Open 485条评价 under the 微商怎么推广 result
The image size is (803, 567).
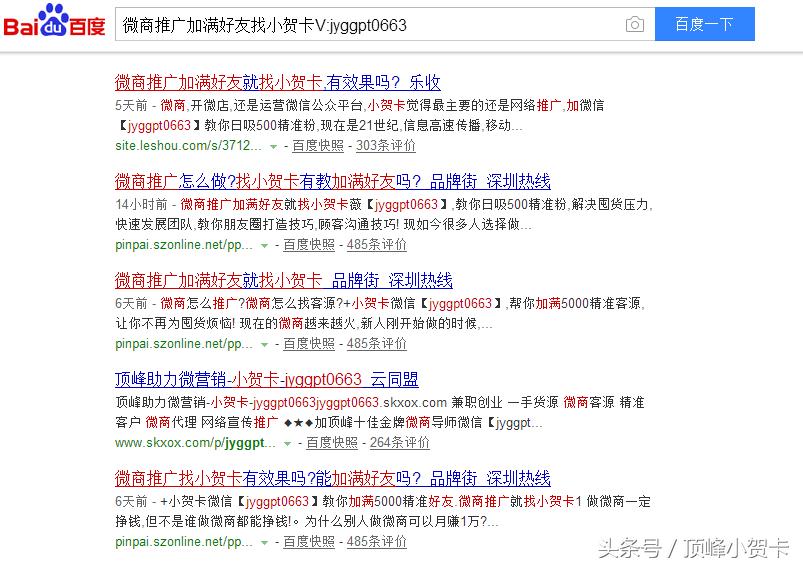click(376, 343)
